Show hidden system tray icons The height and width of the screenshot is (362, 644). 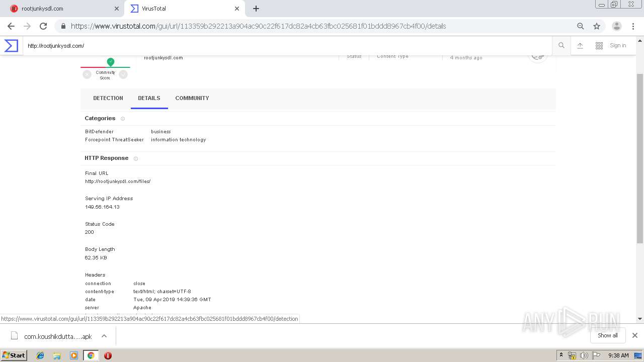coord(561,355)
